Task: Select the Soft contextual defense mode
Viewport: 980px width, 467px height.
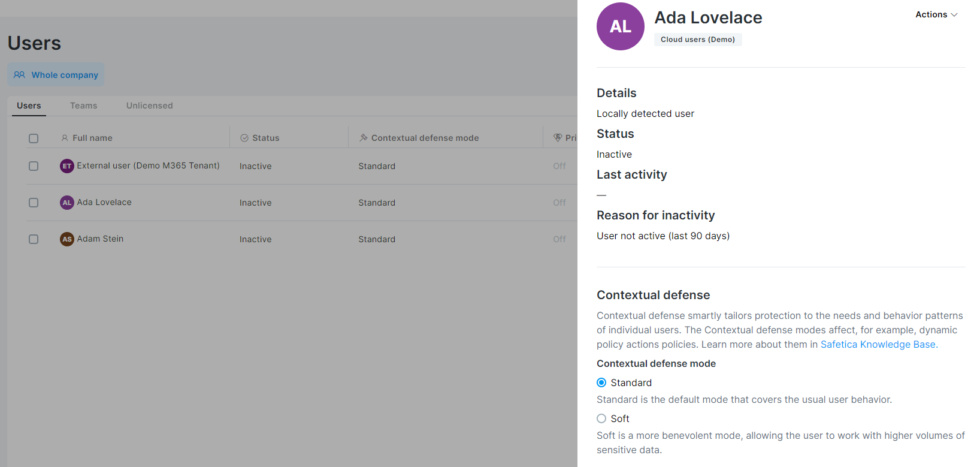Action: (x=601, y=418)
